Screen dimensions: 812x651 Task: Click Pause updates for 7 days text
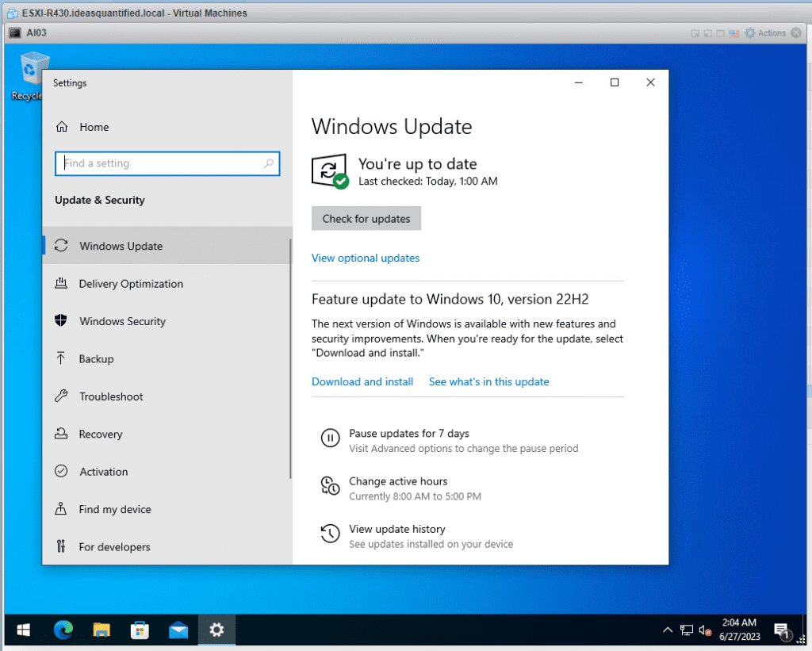pyautogui.click(x=409, y=434)
